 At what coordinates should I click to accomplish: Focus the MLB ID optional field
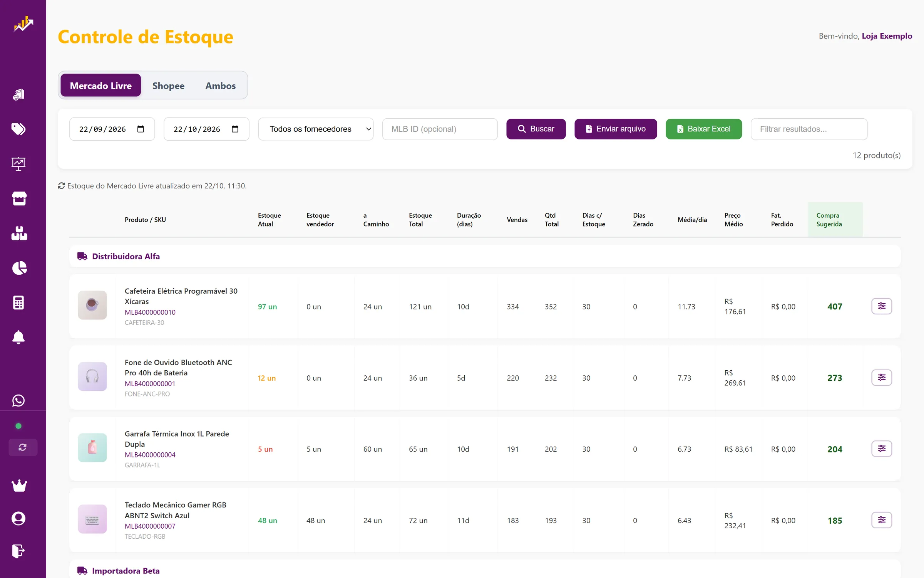pyautogui.click(x=440, y=129)
